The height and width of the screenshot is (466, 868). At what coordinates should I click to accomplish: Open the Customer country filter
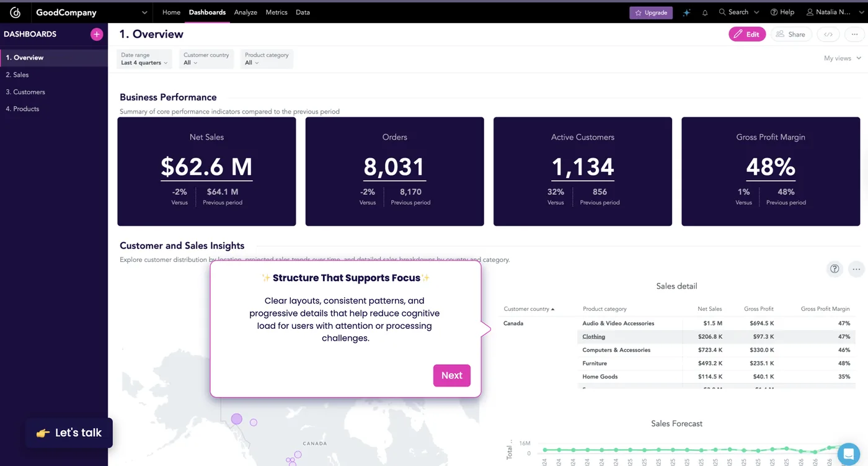[x=206, y=59]
